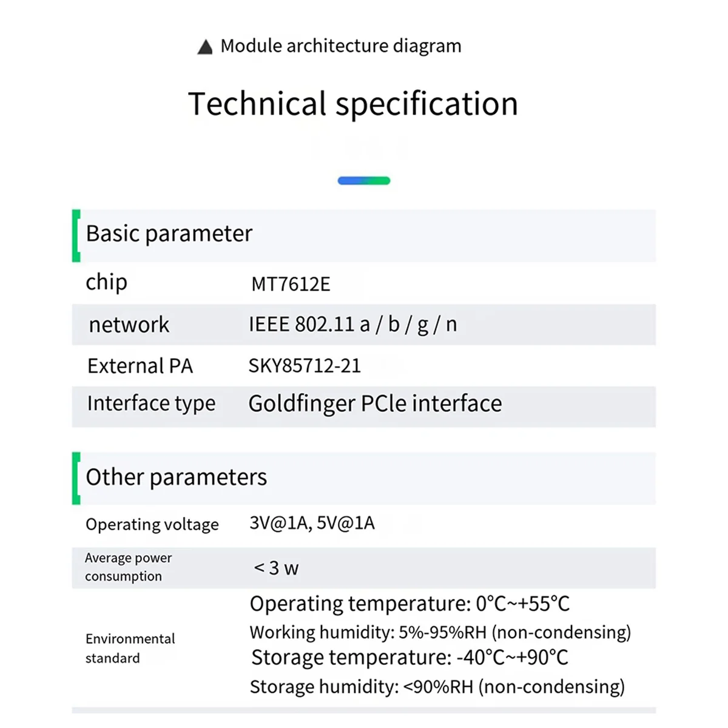The width and height of the screenshot is (728, 728).
Task: Click the Goldfinger PCIe interface text
Action: coord(375,404)
